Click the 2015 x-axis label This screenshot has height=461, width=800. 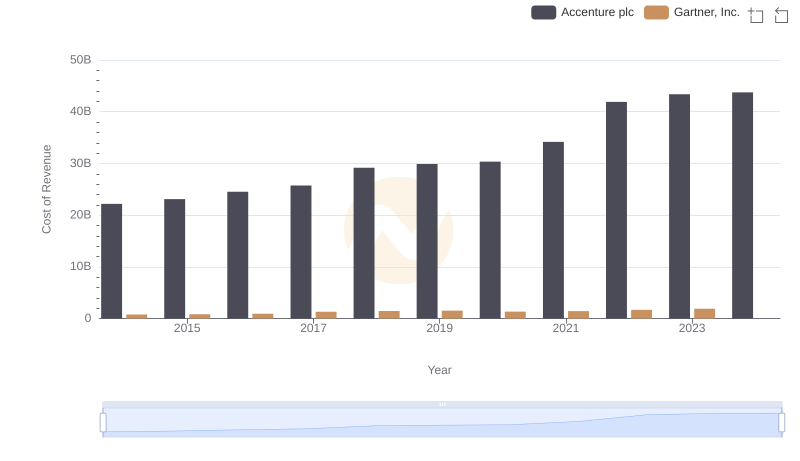coord(187,328)
